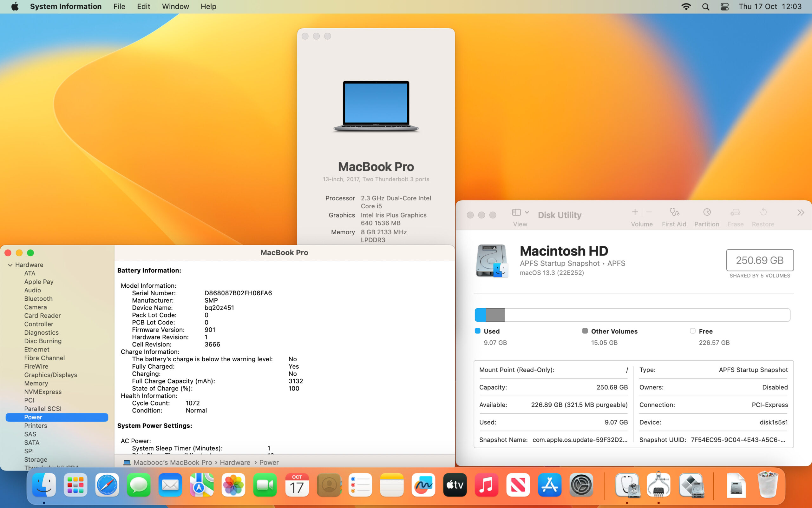
Task: Show more Disk Utility toolbar items
Action: coord(801,212)
